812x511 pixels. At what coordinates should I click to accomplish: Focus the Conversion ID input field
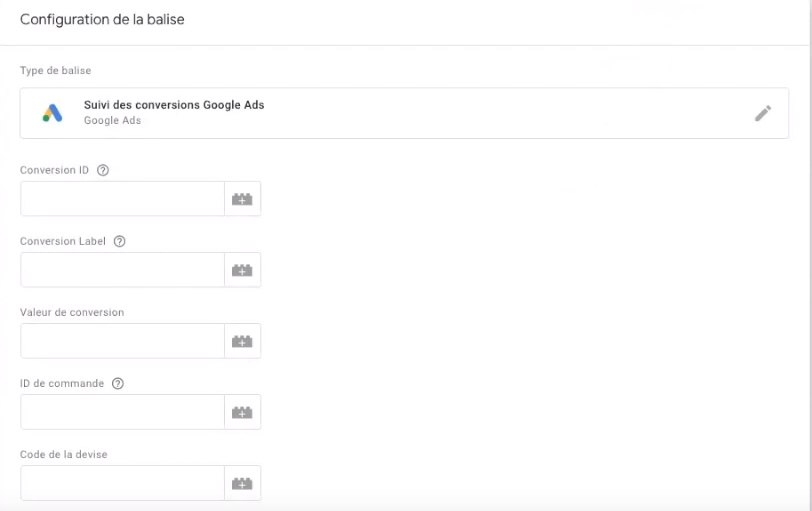pyautogui.click(x=122, y=199)
